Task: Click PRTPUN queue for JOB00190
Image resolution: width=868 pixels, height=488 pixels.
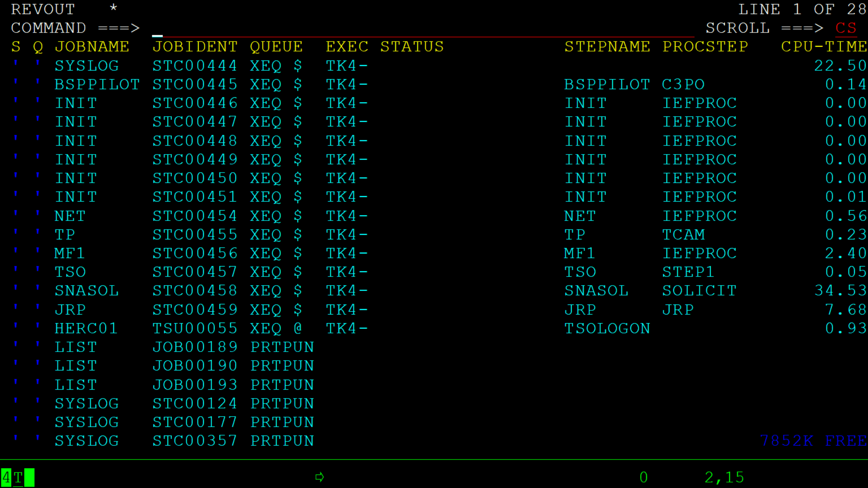Action: 282,366
